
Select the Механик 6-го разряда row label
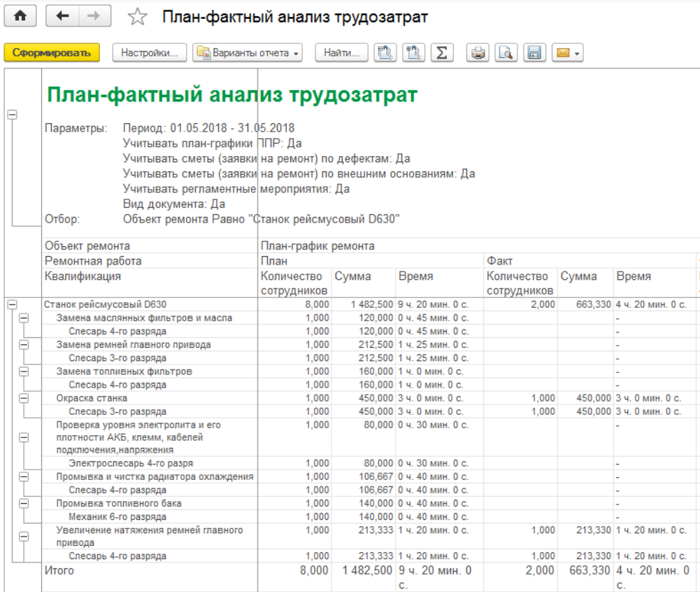pos(117,517)
